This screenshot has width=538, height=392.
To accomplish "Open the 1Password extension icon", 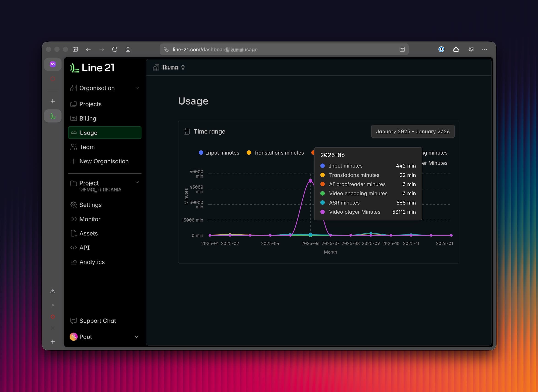I will [441, 49].
